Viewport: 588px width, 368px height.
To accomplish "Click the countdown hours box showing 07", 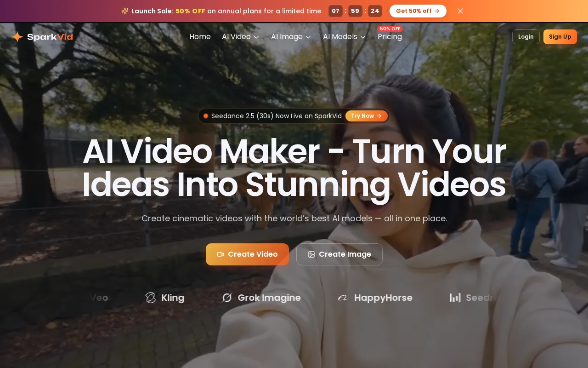I will pos(336,11).
